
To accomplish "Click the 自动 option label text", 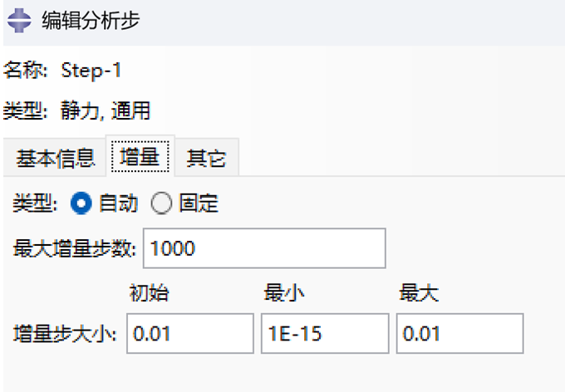I will 119,203.
